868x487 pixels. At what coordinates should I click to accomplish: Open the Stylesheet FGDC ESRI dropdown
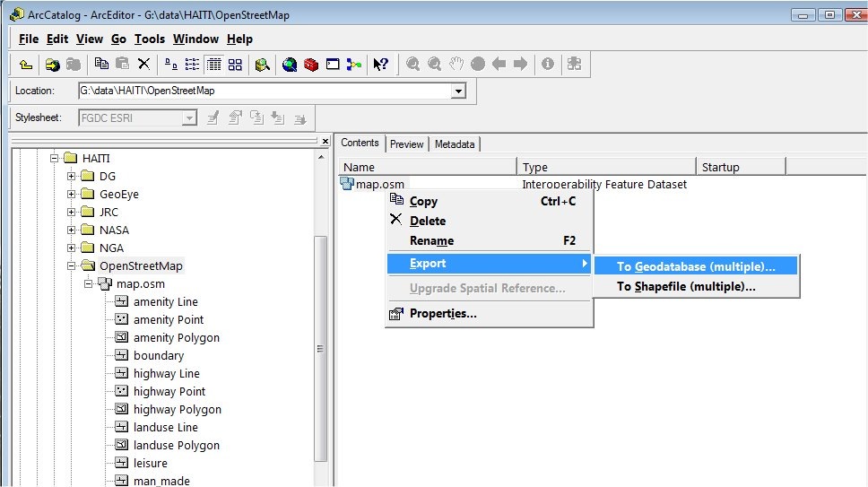189,117
